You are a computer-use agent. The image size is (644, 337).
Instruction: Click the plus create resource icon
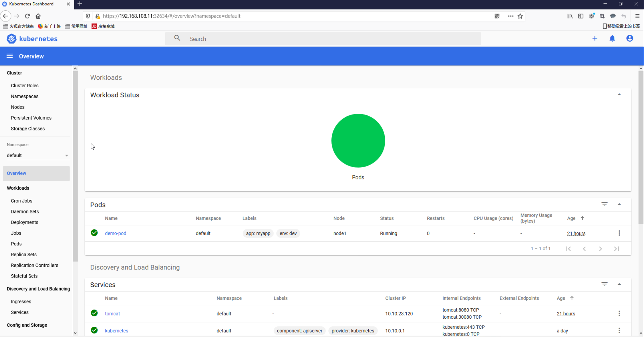[x=595, y=38]
